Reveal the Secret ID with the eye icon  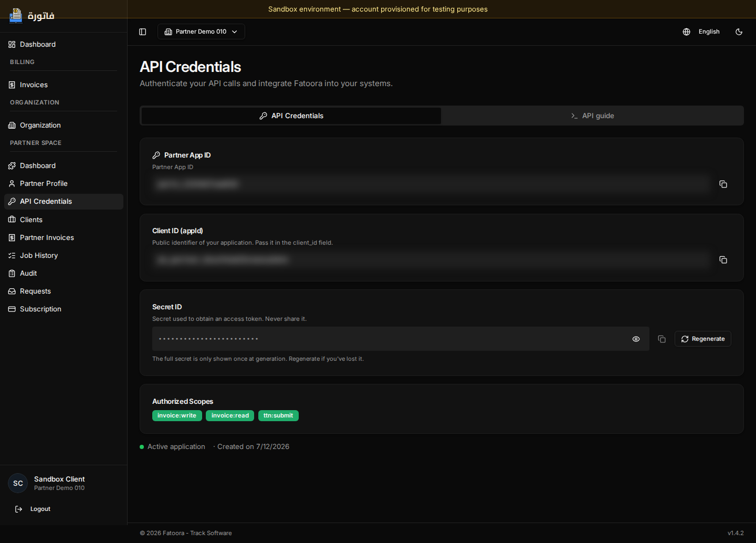click(636, 339)
